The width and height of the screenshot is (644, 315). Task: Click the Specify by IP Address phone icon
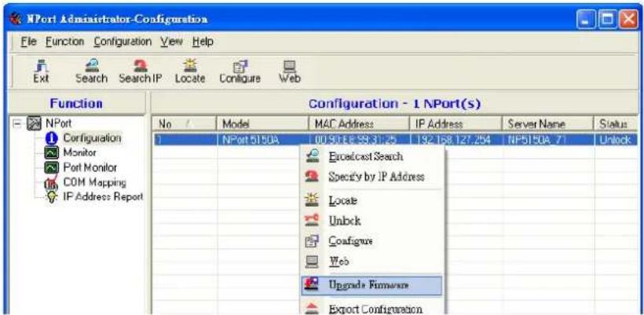(x=313, y=177)
